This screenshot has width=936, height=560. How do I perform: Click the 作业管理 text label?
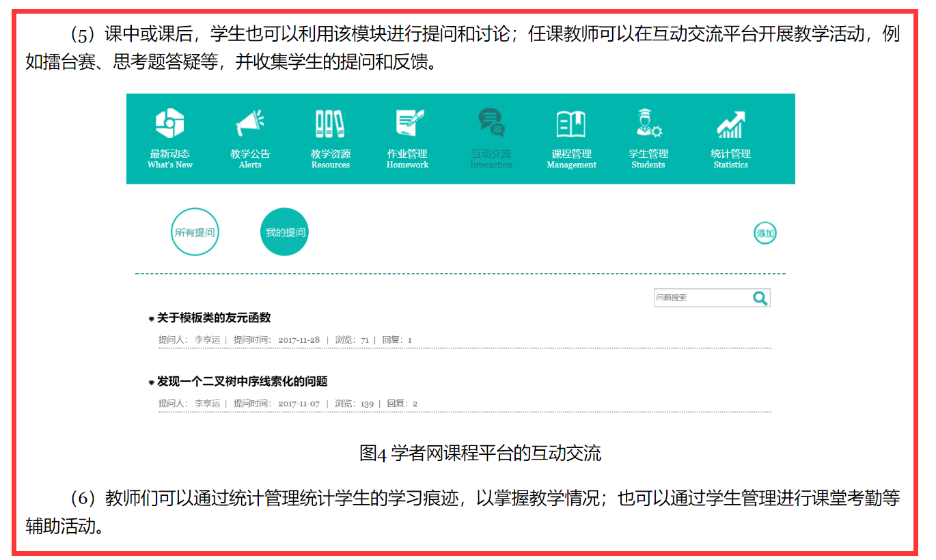point(407,154)
